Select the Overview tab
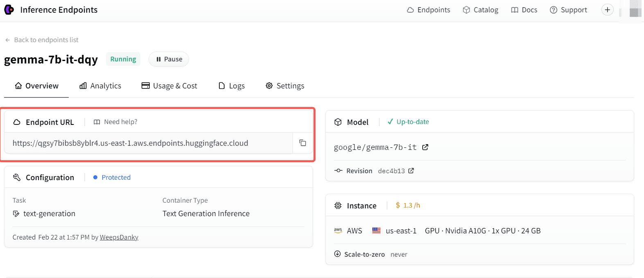 point(36,86)
